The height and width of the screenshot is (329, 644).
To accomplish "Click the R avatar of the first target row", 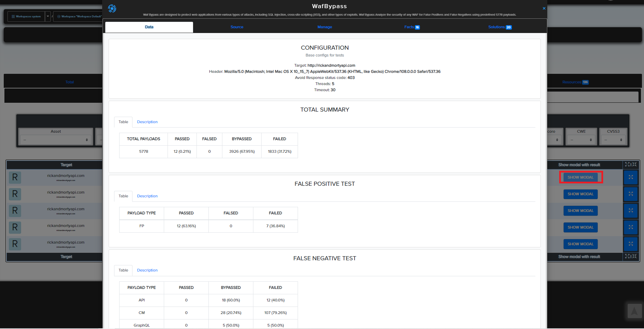I will 15,177.
